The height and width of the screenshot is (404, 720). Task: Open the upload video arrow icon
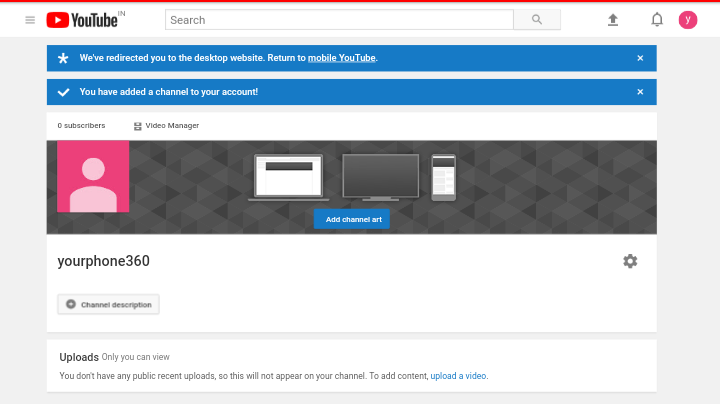click(x=613, y=20)
